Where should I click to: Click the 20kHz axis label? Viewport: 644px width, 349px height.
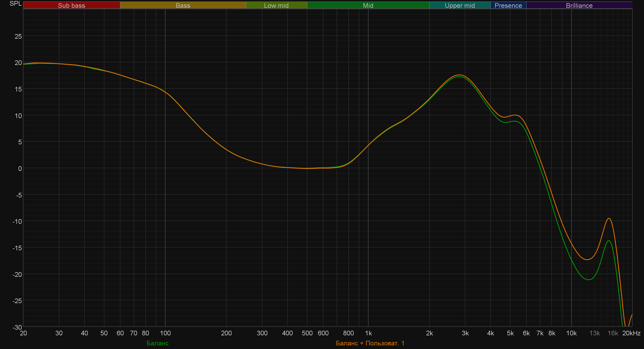point(631,333)
